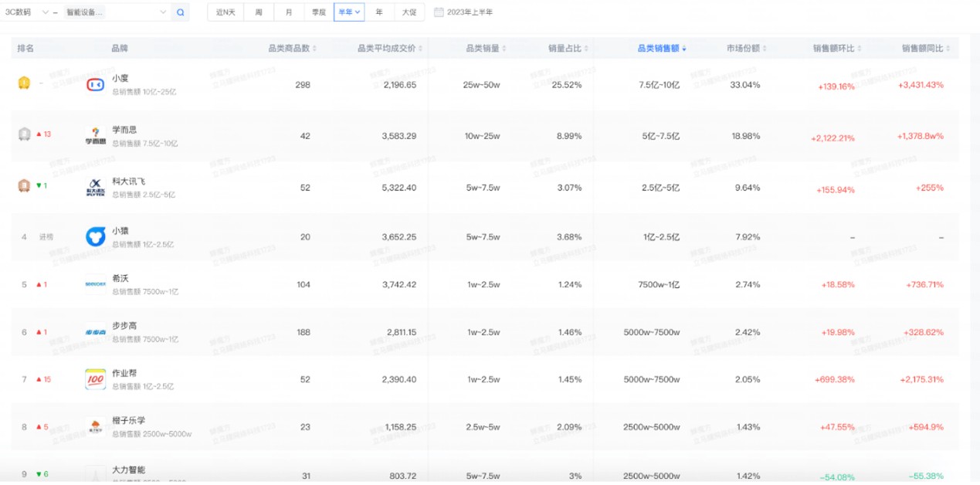Select the 月 time tab

[289, 12]
